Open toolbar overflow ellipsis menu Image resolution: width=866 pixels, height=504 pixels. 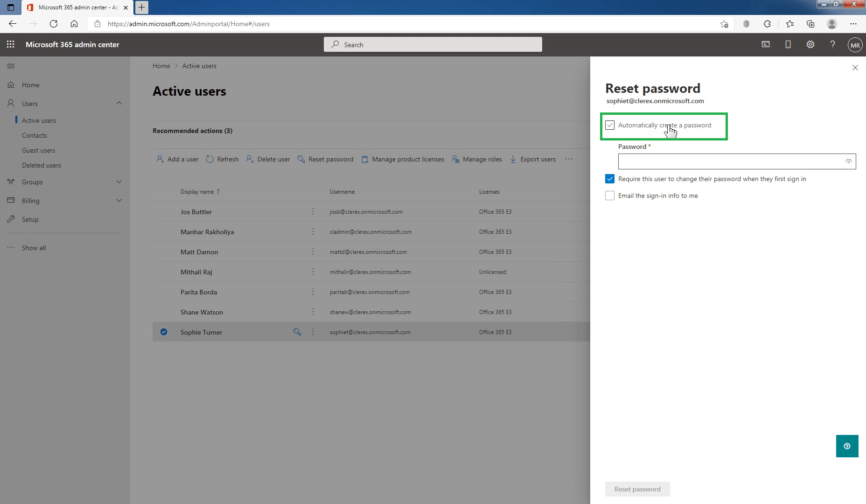pos(569,159)
